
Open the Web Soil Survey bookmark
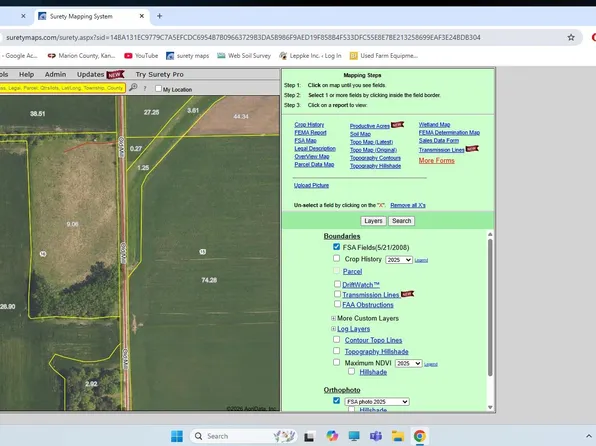point(244,56)
